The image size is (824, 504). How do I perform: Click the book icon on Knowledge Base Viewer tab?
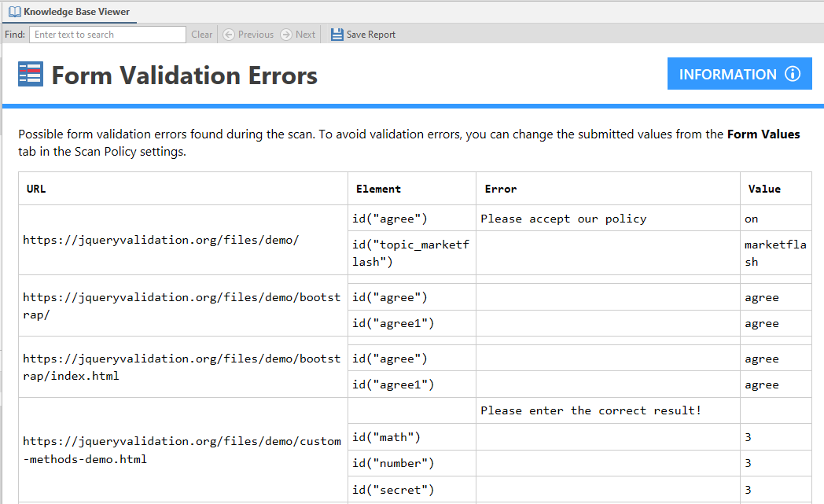pos(16,12)
